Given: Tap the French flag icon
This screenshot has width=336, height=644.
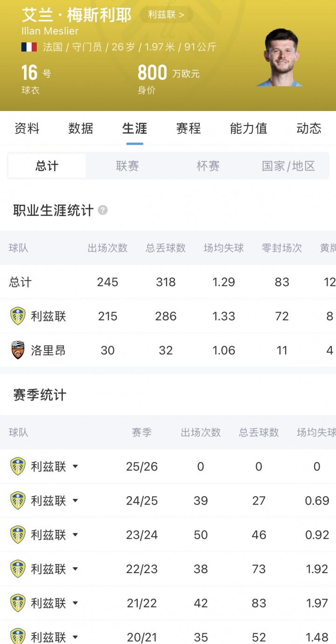Looking at the screenshot, I should (29, 47).
